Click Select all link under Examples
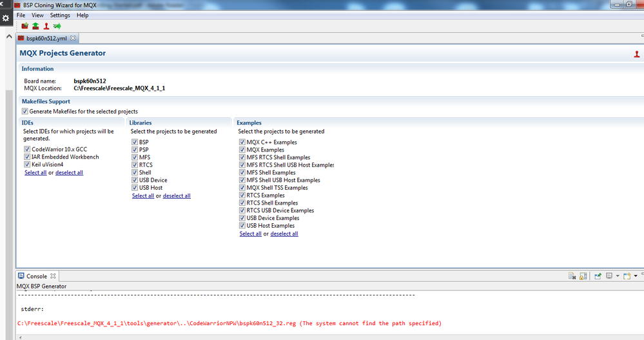This screenshot has width=644, height=340. (x=251, y=234)
